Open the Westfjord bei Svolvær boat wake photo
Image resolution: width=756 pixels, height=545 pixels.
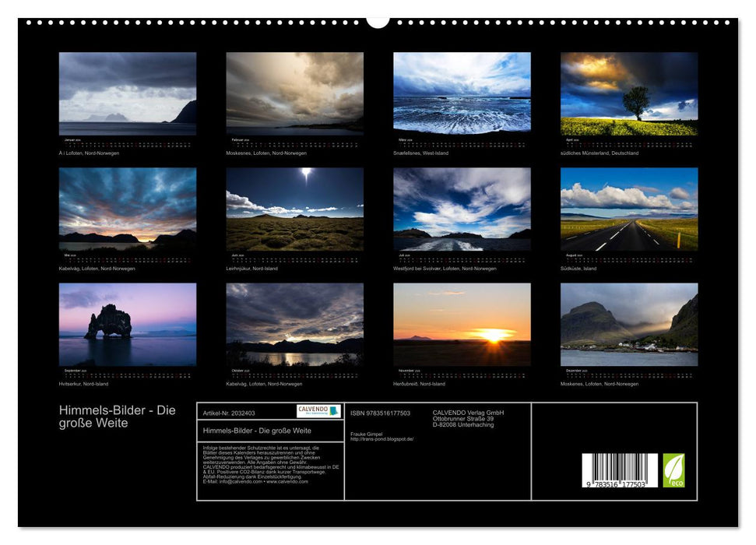462,209
